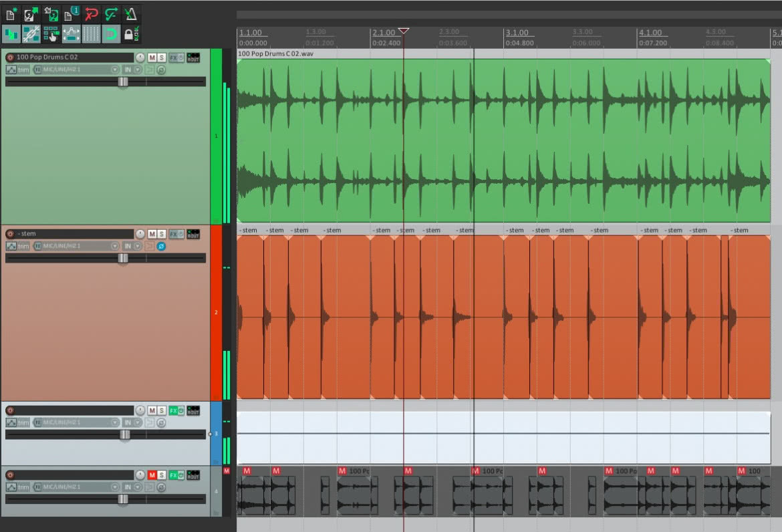This screenshot has height=532, width=782.
Task: Click the volume fader handle on 100 Pop Drums track
Action: (123, 82)
